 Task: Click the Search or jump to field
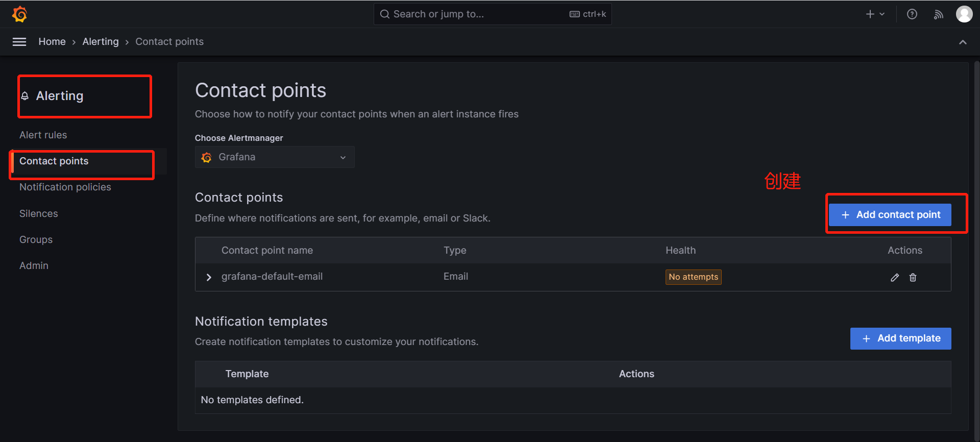(x=475, y=14)
